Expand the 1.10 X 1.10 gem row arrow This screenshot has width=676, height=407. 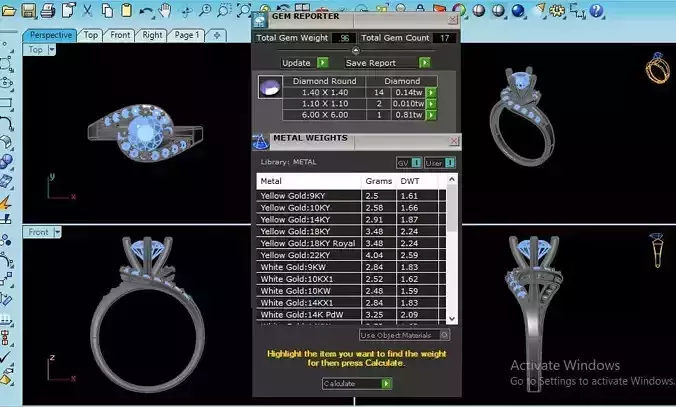[431, 104]
